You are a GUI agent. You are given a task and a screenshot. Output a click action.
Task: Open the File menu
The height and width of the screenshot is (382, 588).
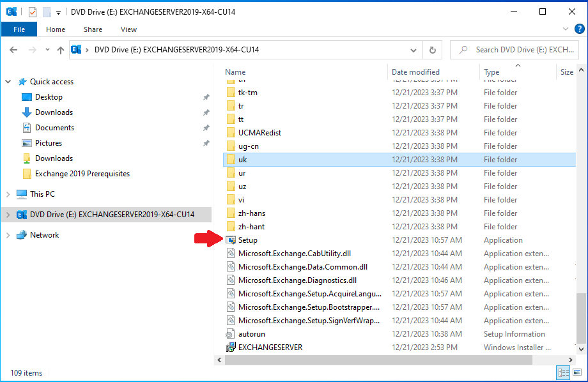coord(19,29)
